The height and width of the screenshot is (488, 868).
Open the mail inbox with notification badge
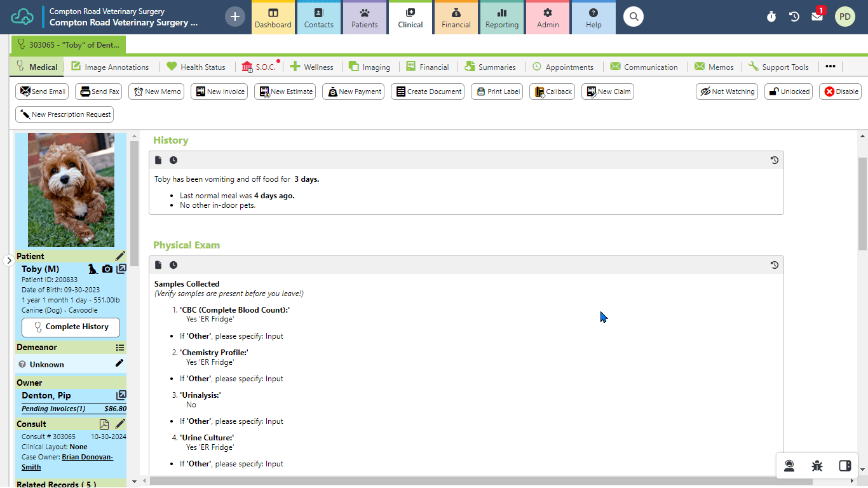pos(817,17)
